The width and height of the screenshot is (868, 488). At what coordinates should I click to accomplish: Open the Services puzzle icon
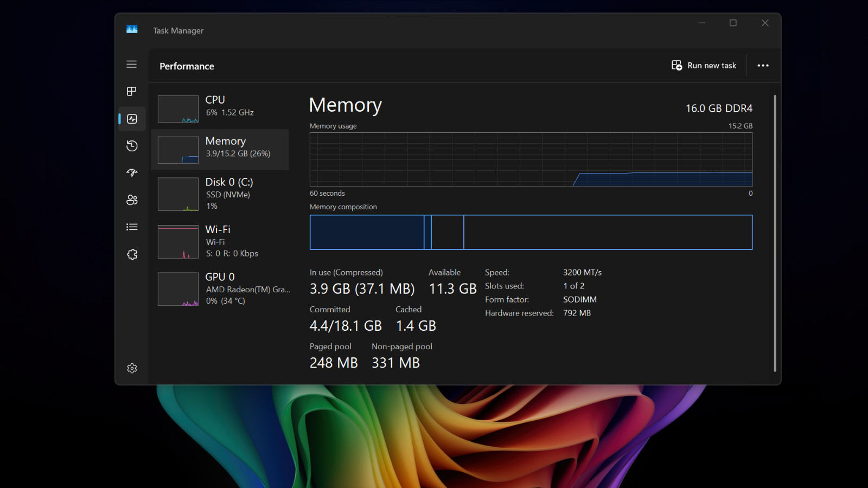131,254
